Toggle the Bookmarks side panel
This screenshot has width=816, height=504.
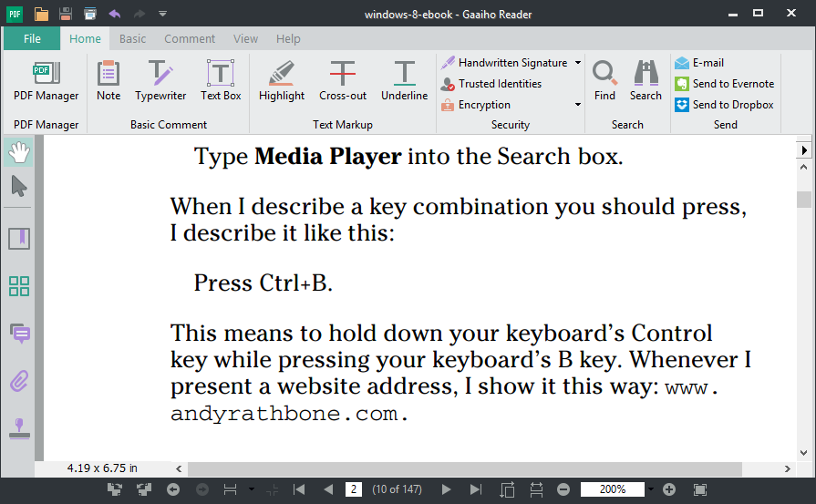tap(18, 239)
